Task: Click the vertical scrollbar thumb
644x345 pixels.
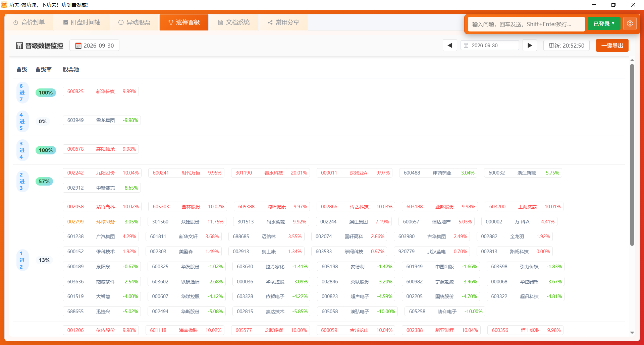Action: (632, 155)
